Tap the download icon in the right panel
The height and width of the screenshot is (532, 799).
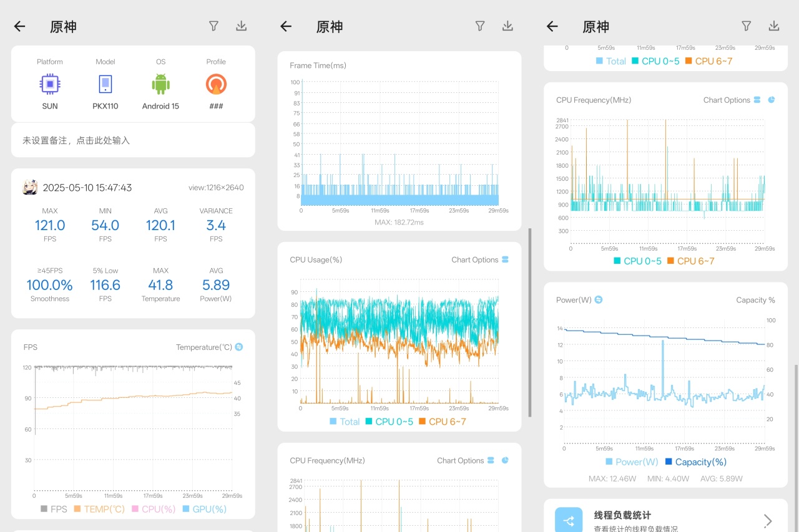(x=774, y=26)
